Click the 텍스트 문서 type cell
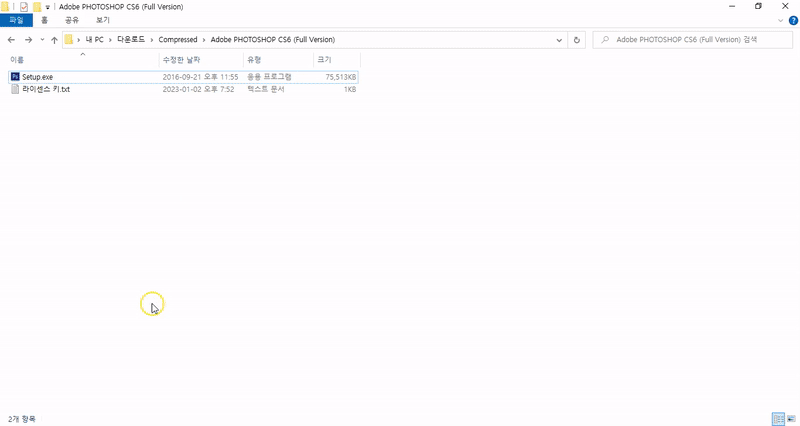The width and height of the screenshot is (800, 426). click(x=265, y=89)
